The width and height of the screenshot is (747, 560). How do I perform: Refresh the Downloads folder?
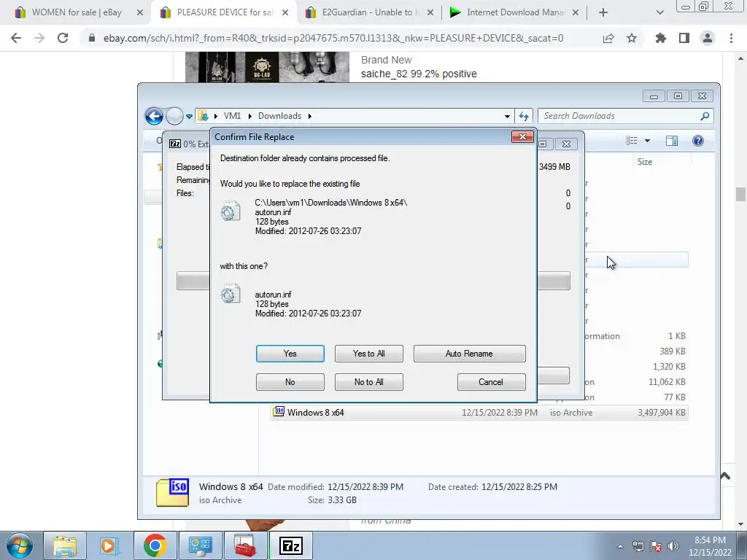click(524, 116)
